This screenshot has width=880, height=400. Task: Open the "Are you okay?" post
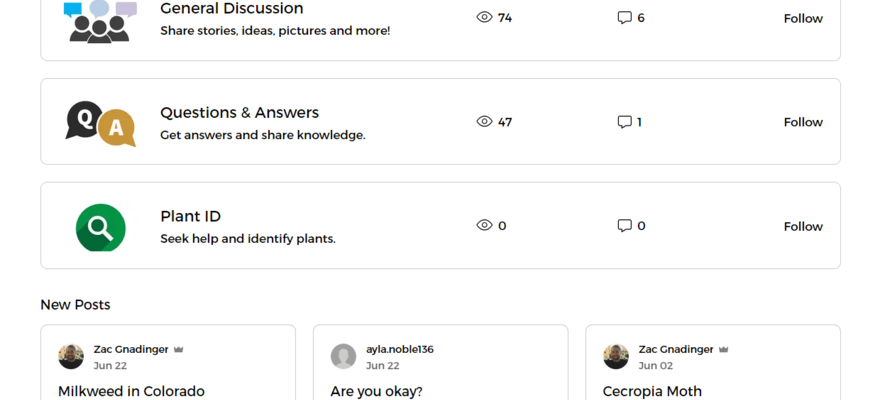[x=376, y=391]
